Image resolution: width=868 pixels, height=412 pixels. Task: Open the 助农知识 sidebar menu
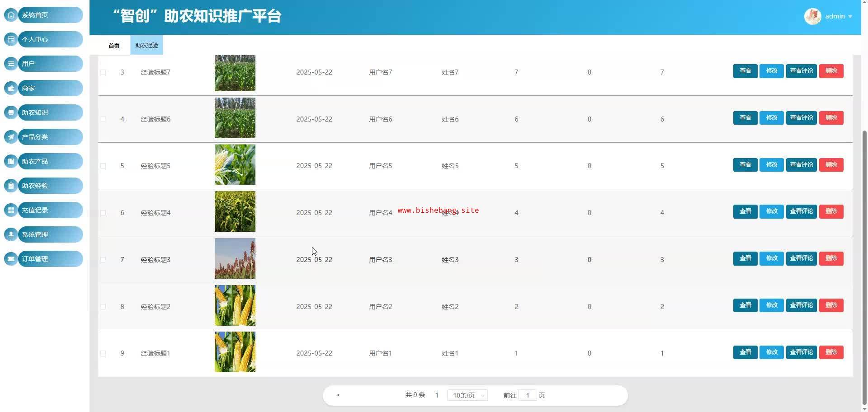click(x=50, y=112)
